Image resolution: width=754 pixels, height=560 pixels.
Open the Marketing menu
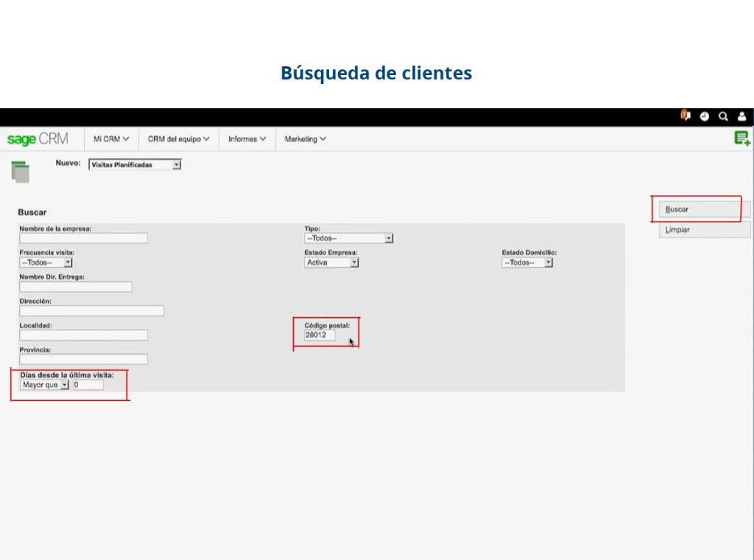[x=304, y=138]
